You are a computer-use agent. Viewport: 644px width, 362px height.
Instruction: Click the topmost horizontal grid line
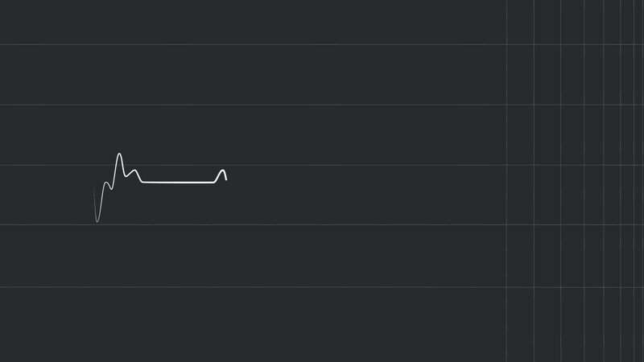pyautogui.click(x=242, y=44)
